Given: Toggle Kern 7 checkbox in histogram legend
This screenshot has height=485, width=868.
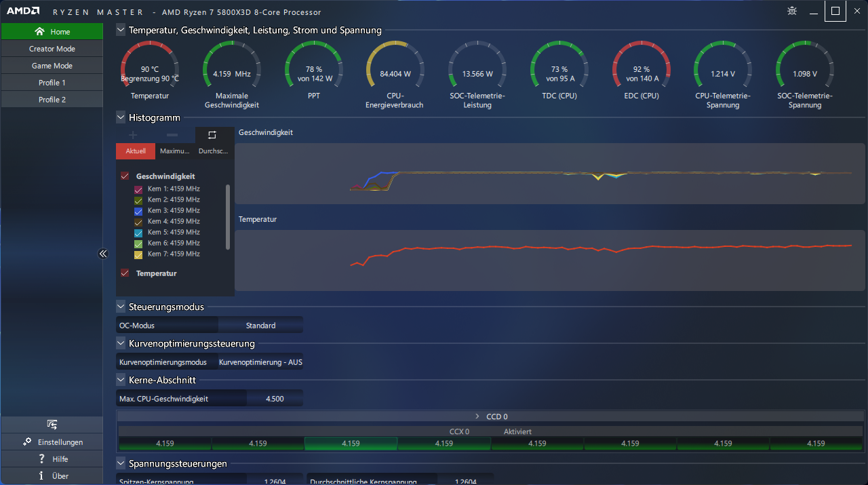Looking at the screenshot, I should pos(138,254).
